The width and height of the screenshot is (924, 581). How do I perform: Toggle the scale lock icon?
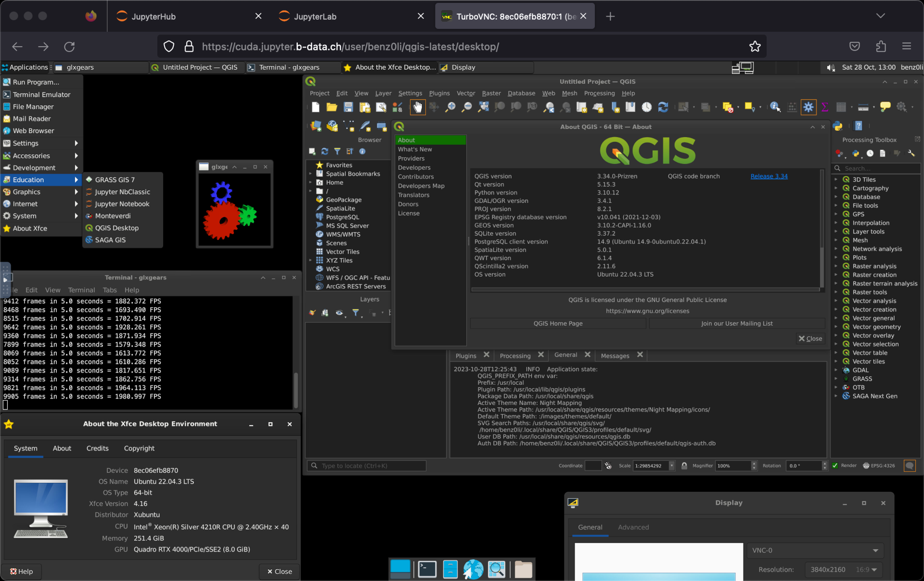[684, 466]
